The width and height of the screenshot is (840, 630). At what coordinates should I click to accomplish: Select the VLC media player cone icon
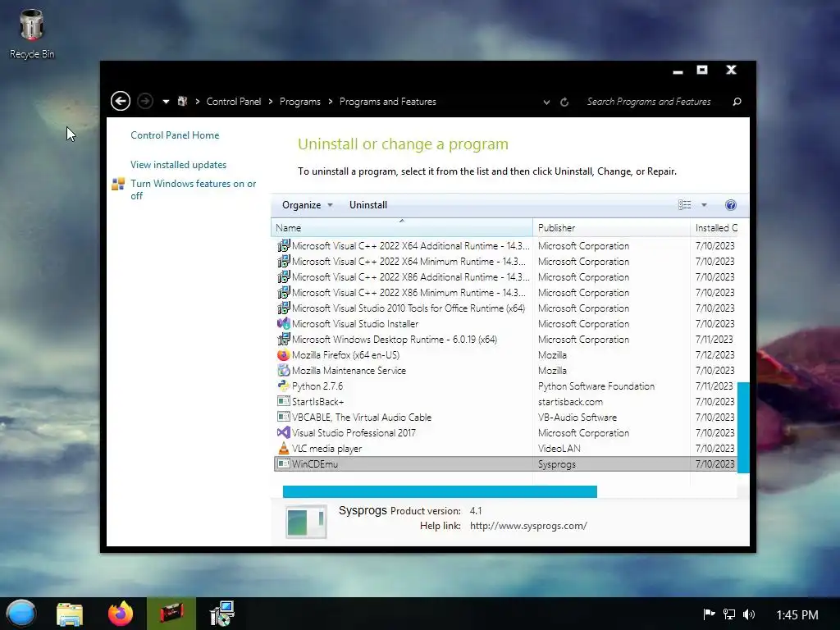pyautogui.click(x=283, y=448)
